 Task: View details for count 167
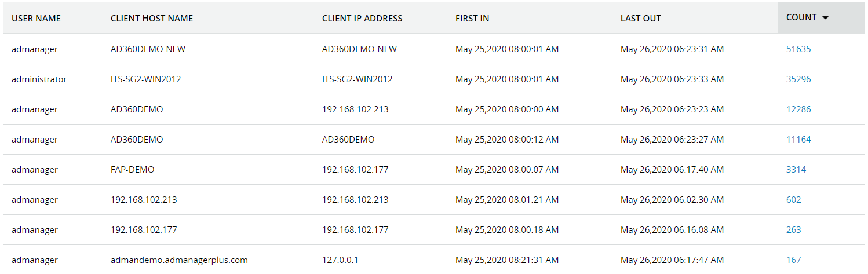pyautogui.click(x=794, y=260)
